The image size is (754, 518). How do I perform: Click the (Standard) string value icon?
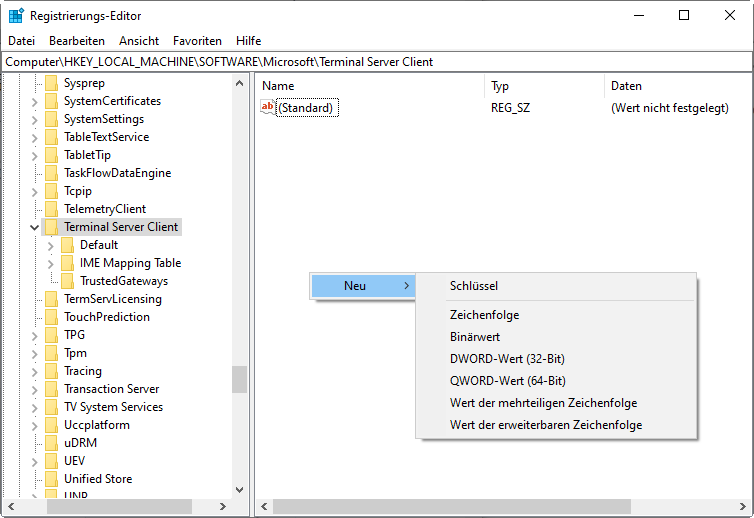[267, 107]
